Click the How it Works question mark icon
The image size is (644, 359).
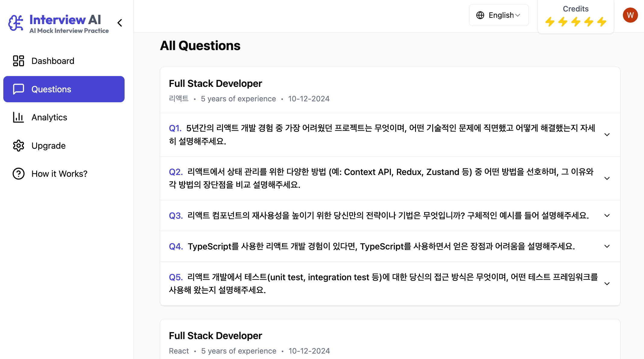pyautogui.click(x=18, y=174)
